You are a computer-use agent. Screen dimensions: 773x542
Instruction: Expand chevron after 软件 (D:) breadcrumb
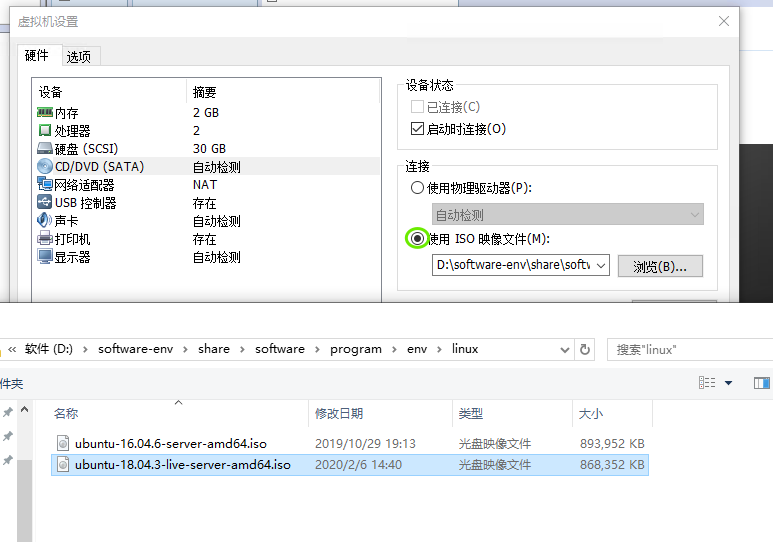[x=85, y=350]
